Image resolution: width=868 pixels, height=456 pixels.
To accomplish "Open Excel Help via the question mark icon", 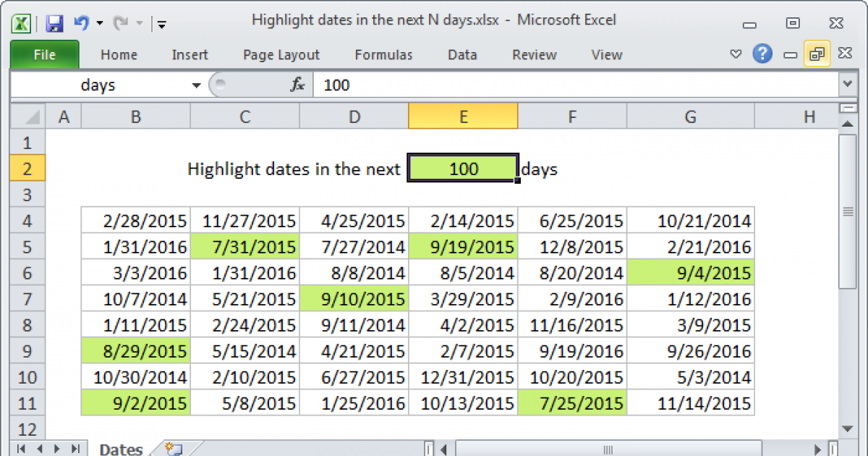I will [x=762, y=54].
